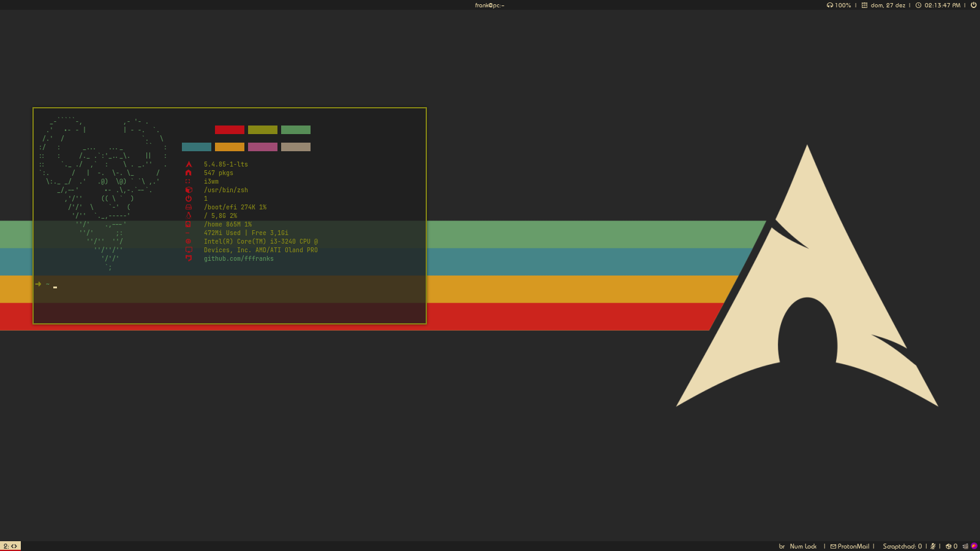Click the red GitHub icon in terminal
Viewport: 980px width, 551px height.
click(x=189, y=258)
